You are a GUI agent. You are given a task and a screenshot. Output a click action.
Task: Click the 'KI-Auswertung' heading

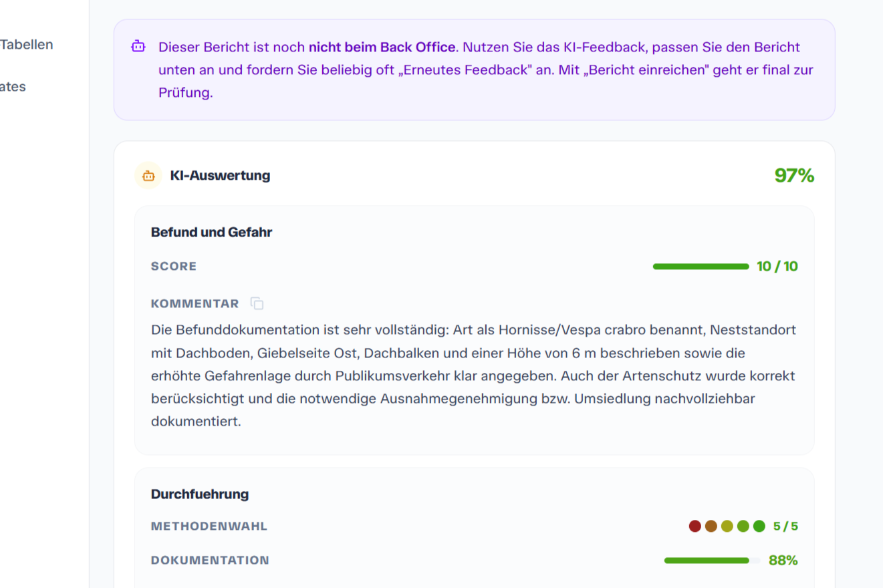[220, 176]
